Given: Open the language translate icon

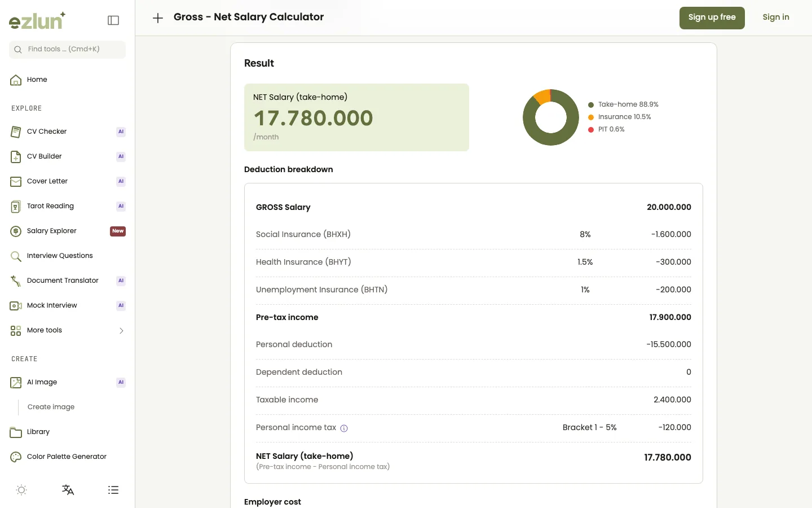Looking at the screenshot, I should coord(68,490).
